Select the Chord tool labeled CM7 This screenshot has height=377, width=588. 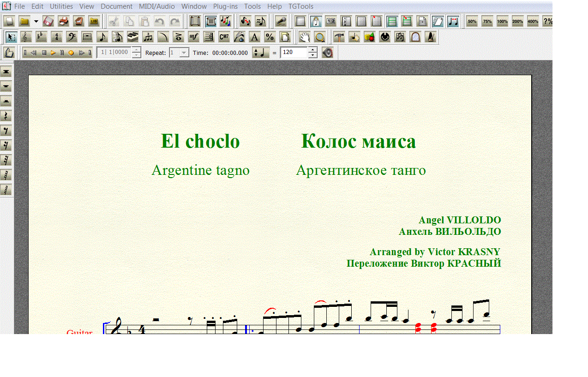[x=224, y=37]
